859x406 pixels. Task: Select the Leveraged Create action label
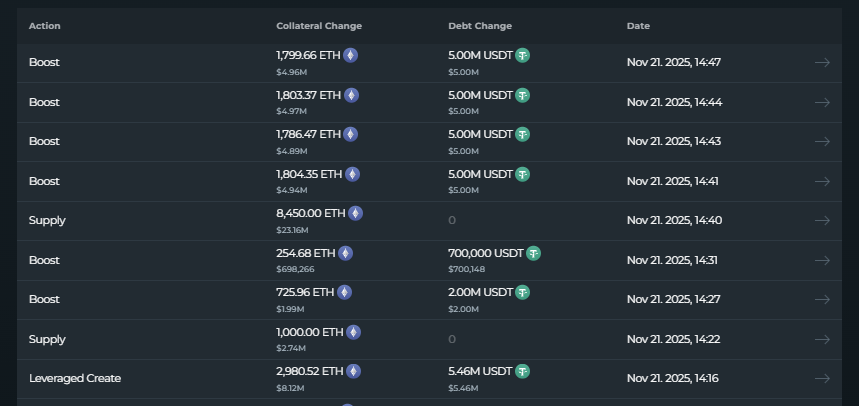75,378
